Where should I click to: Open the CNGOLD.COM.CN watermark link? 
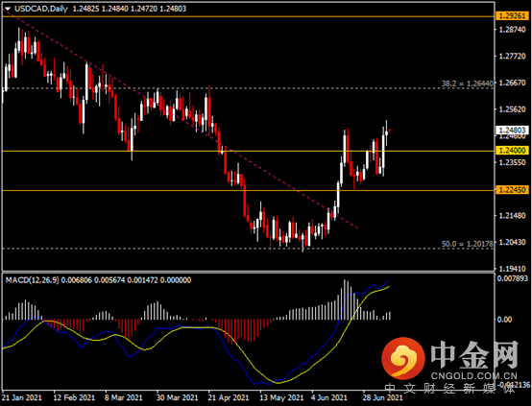pos(474,376)
